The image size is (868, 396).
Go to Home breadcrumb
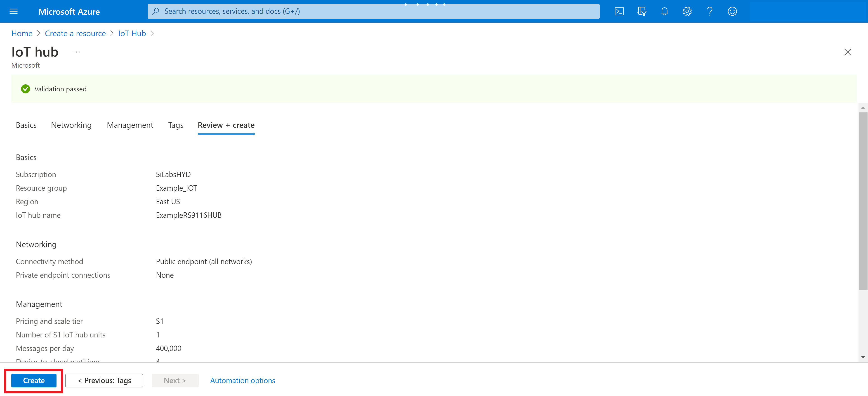pyautogui.click(x=21, y=33)
